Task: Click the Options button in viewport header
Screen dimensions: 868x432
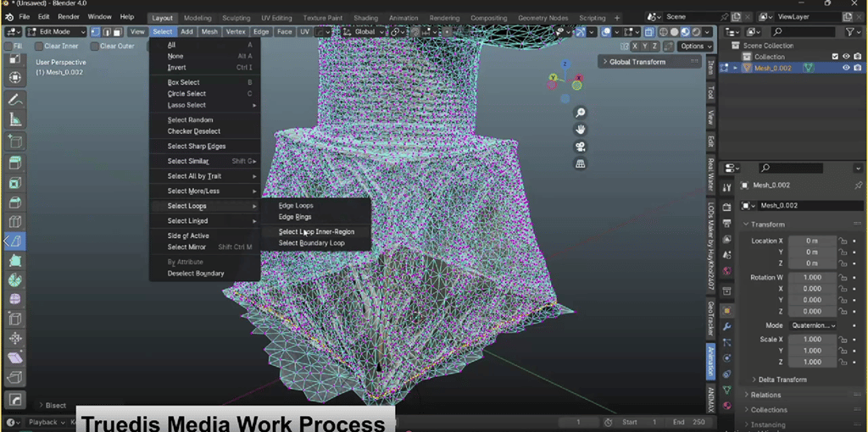Action: 692,47
